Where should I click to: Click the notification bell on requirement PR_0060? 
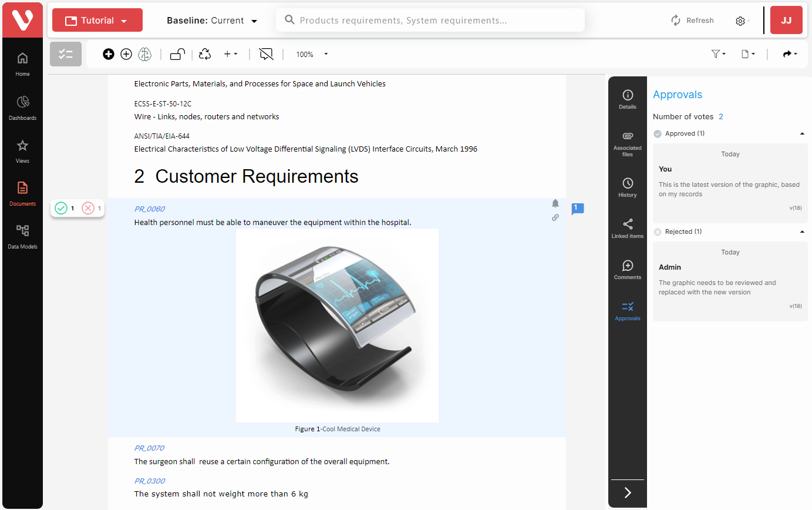coord(555,203)
